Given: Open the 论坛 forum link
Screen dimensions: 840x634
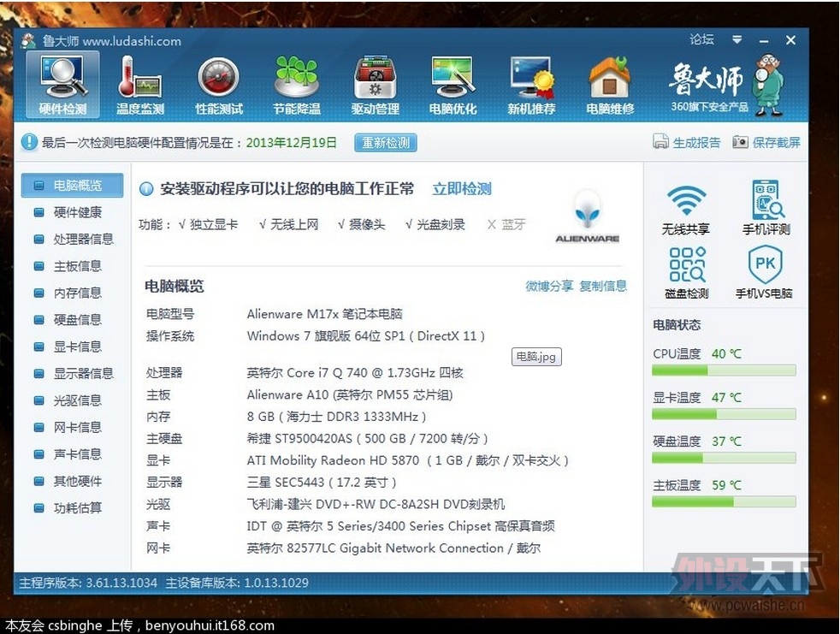Looking at the screenshot, I should [701, 39].
